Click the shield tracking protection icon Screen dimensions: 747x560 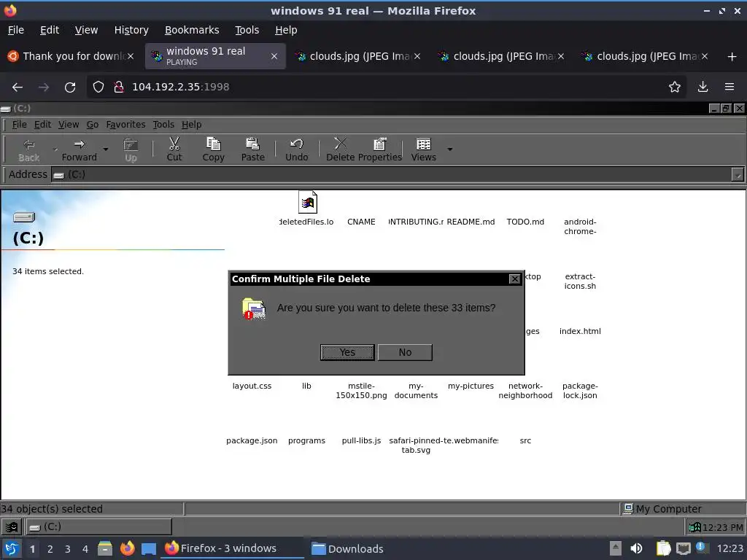coord(98,87)
